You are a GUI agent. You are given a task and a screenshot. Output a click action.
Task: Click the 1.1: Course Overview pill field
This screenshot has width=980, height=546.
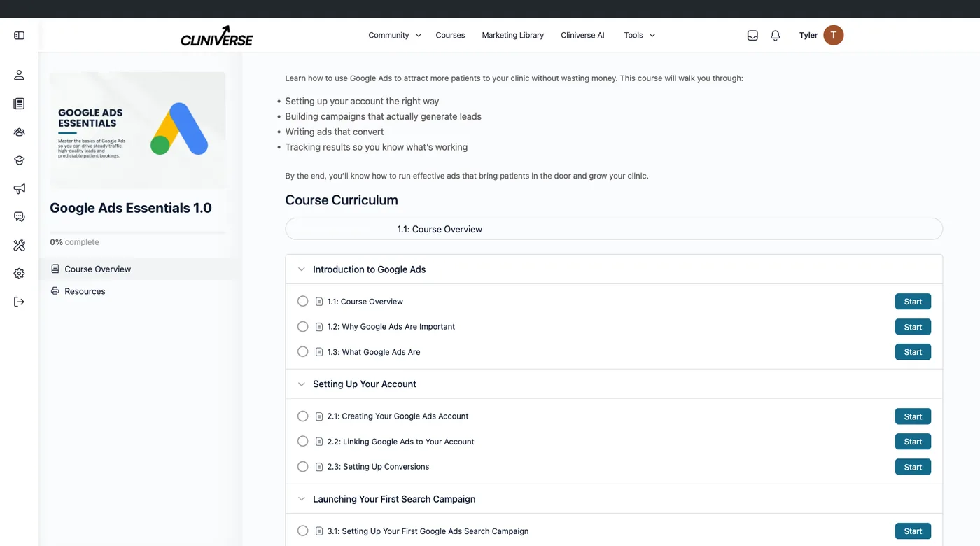tap(614, 229)
